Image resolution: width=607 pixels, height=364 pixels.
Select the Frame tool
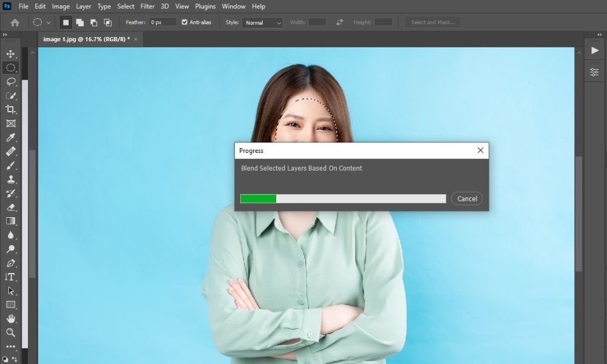pos(10,123)
